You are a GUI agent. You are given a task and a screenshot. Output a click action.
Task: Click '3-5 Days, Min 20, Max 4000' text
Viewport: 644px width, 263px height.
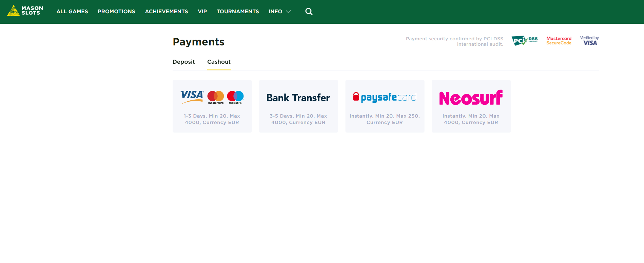[x=298, y=119]
